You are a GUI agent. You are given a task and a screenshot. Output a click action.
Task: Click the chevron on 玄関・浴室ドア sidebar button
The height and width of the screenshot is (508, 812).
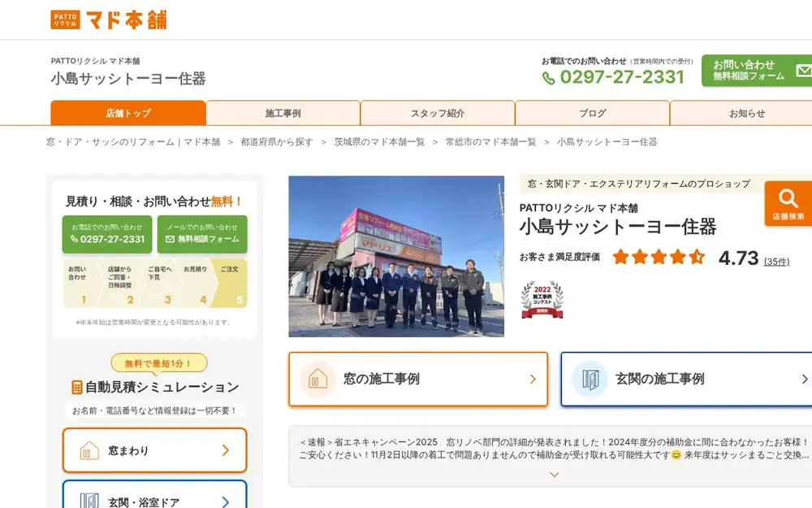pos(225,501)
